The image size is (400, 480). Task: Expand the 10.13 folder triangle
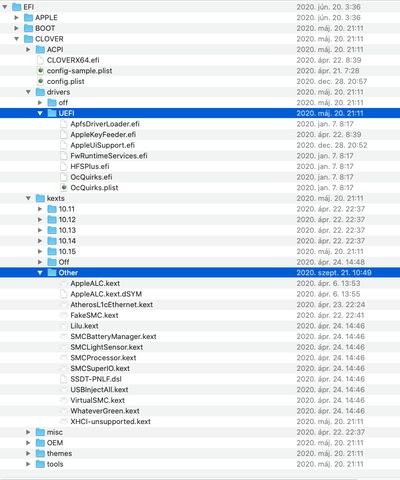[40, 230]
